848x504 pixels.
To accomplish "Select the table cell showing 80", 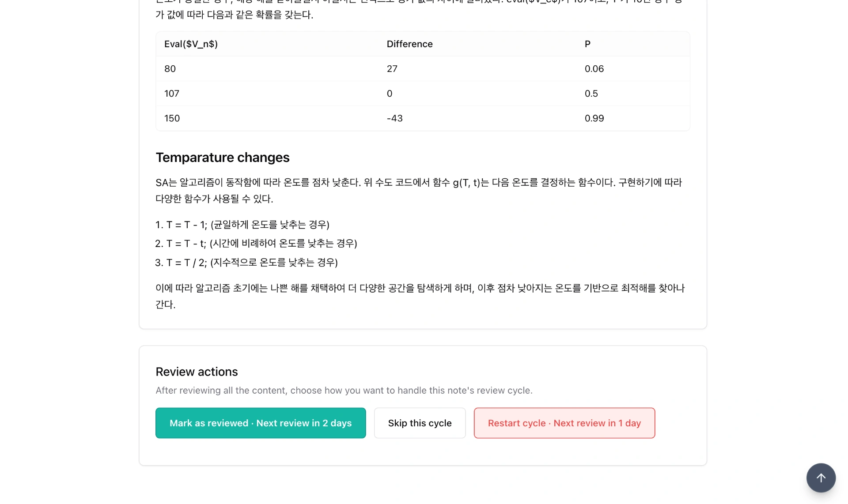I will coord(170,69).
